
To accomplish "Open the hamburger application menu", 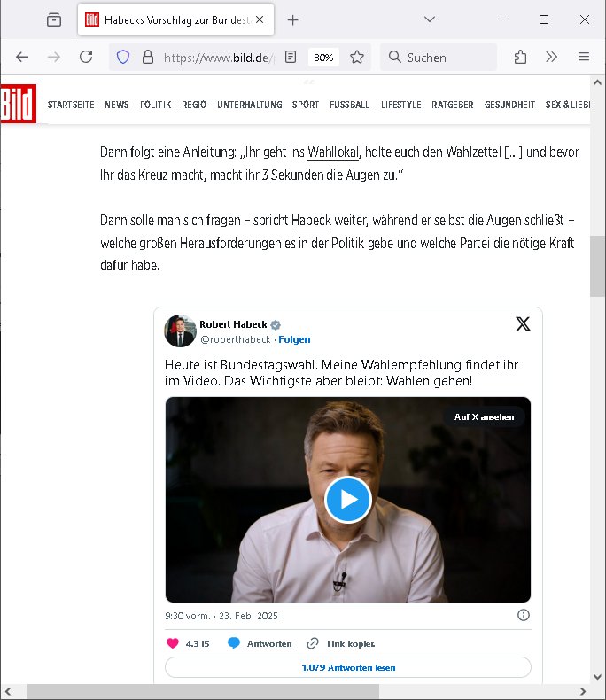I will (584, 57).
